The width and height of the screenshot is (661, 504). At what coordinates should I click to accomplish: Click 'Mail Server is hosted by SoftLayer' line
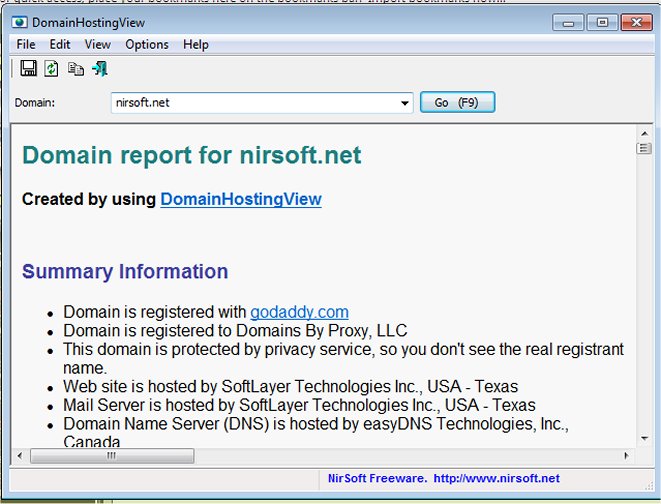tap(299, 405)
